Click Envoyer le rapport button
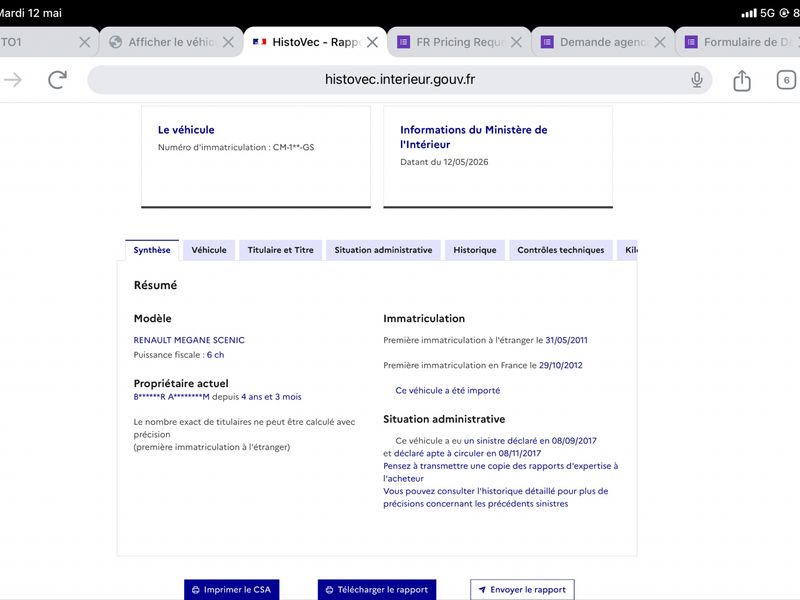This screenshot has height=600, width=800. [x=522, y=590]
